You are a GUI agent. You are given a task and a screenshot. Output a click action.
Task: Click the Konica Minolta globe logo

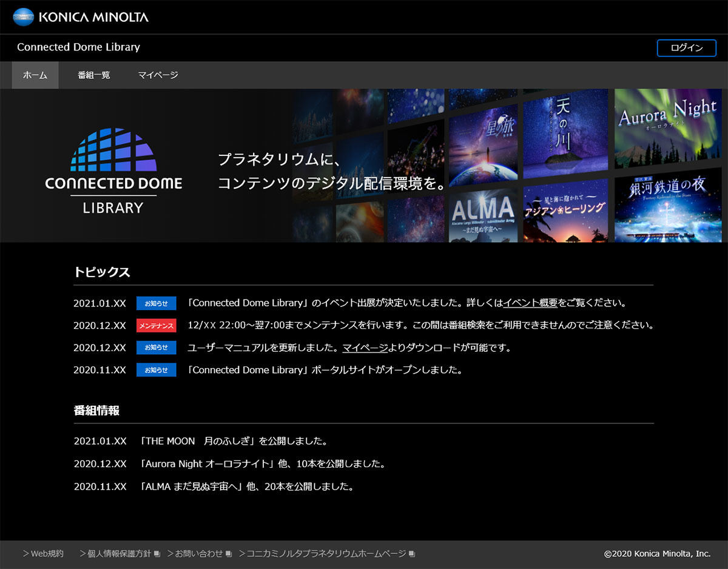tap(24, 17)
